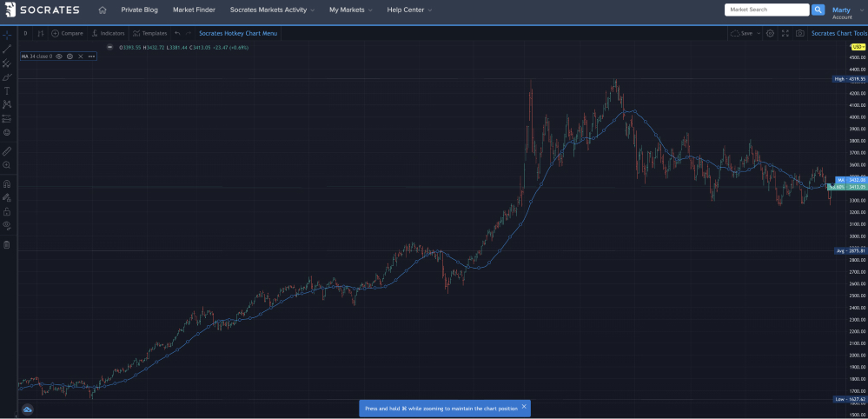Remove the MA 34 indicator
Image resolution: width=868 pixels, height=419 pixels.
point(80,57)
